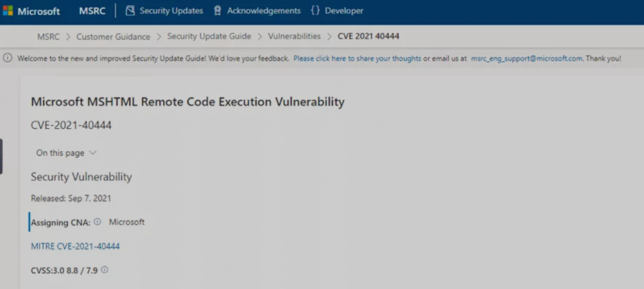Return to Vulnerabilities breadcrumb
Screen dimensions: 644x289
[x=294, y=36]
